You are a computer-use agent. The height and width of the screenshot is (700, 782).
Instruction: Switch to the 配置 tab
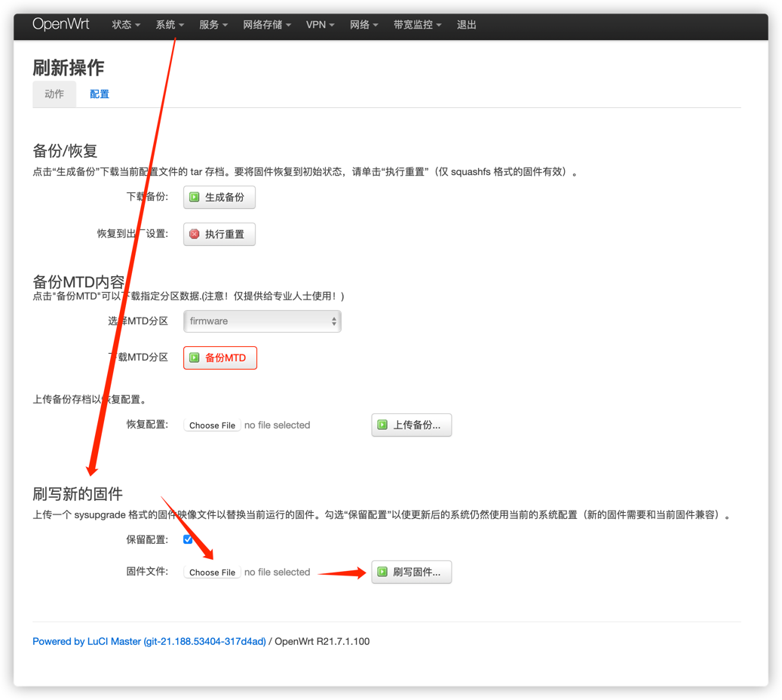(100, 94)
